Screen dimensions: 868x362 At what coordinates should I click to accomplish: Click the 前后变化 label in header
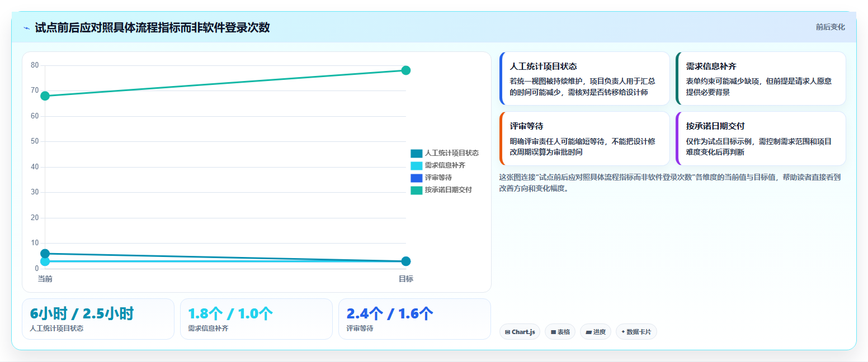830,27
